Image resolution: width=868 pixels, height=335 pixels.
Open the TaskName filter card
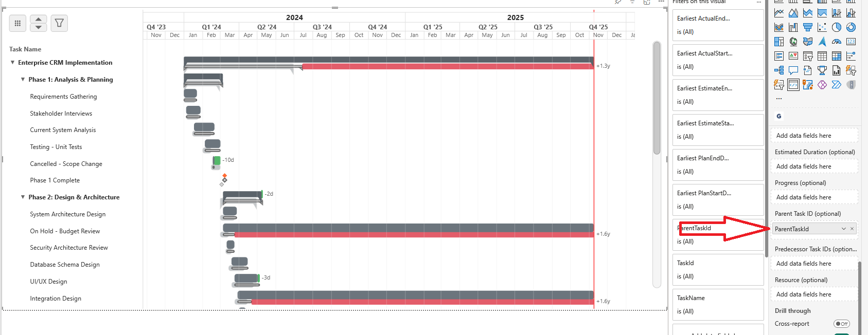(718, 304)
